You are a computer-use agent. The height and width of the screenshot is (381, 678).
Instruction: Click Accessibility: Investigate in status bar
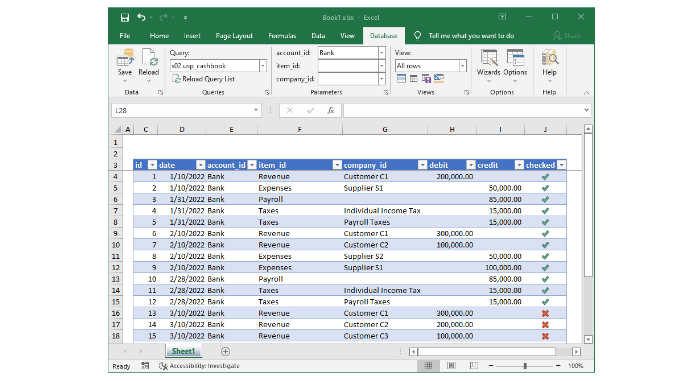[x=199, y=366]
